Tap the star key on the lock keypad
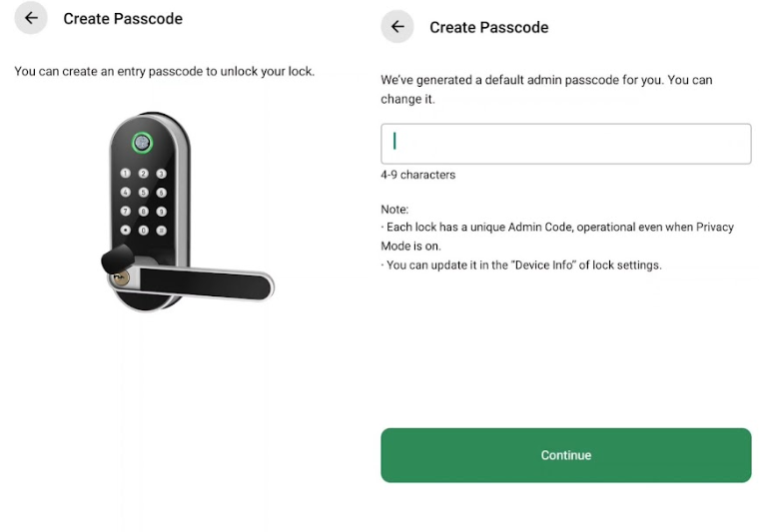Viewport: 760px width, 532px height. tap(126, 230)
